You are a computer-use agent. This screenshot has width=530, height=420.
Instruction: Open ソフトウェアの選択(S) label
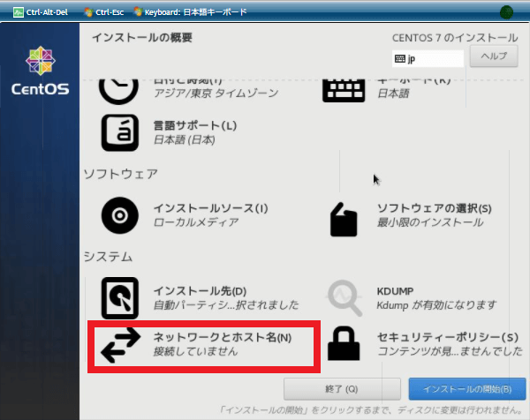pos(434,208)
